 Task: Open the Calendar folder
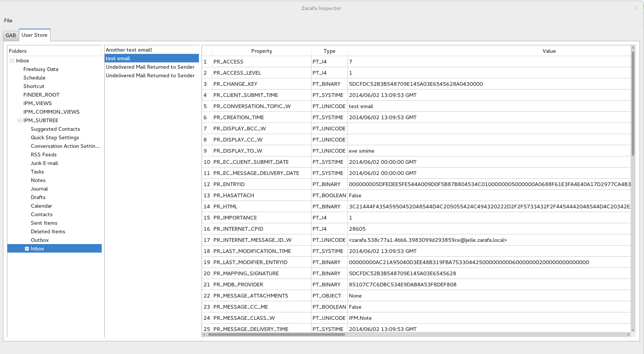click(x=42, y=206)
